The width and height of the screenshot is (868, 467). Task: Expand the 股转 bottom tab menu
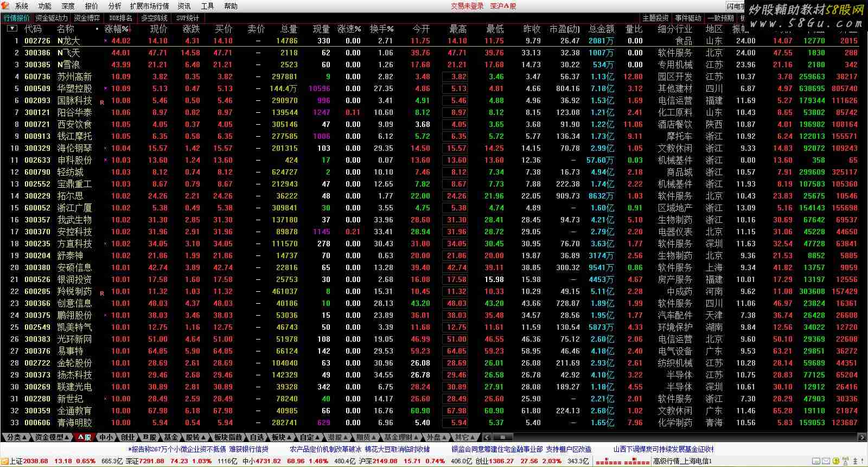[196, 437]
